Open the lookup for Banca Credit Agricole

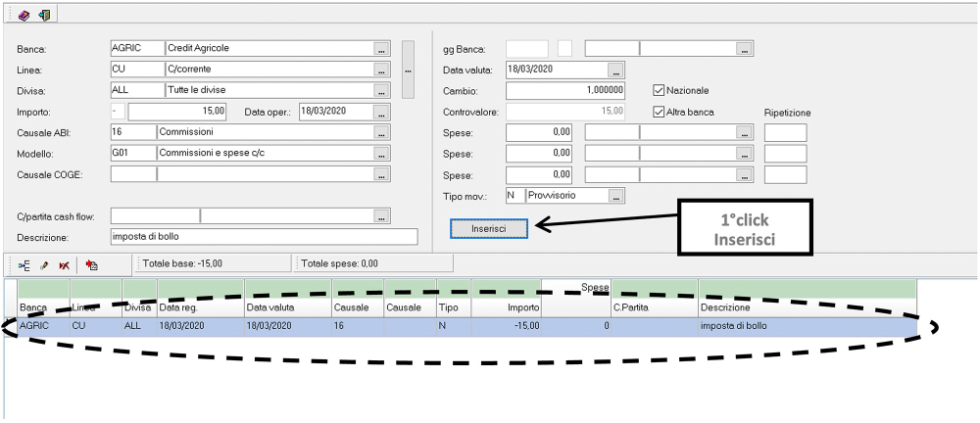tap(381, 48)
